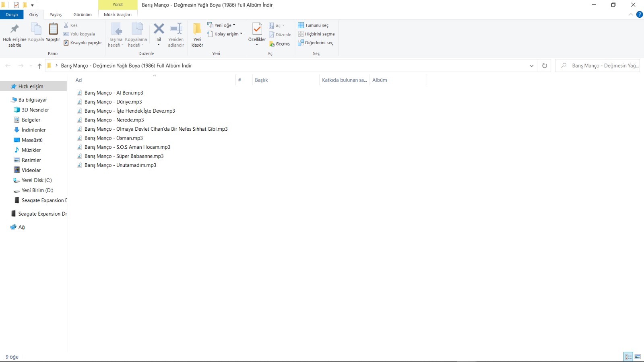The height and width of the screenshot is (362, 644).
Task: Create a Yeni klasör
Action: pos(197,35)
